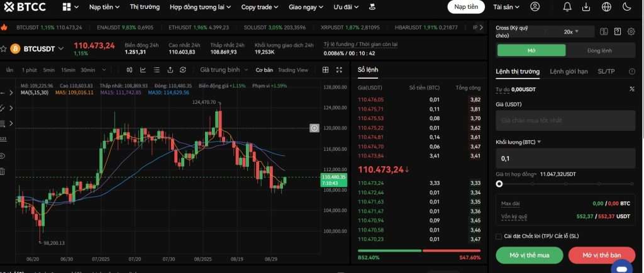Click the white Nạp tiền button
Image resolution: width=644 pixels, height=273 pixels.
pos(466,7)
